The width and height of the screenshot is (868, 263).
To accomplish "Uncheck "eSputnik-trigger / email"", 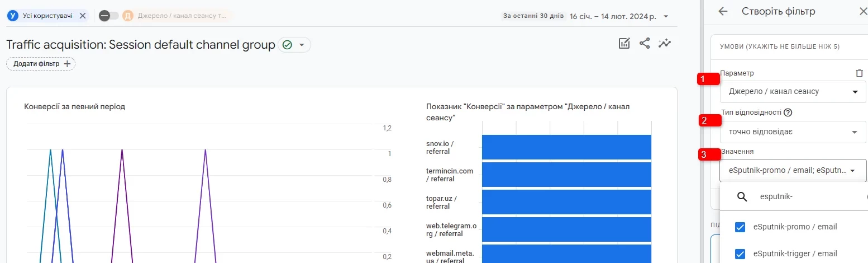I will pos(740,253).
